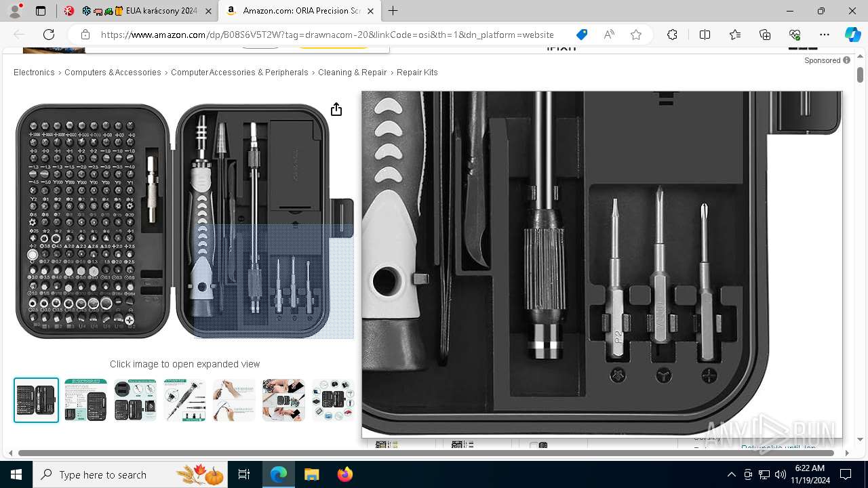Select the sixth product thumbnail
Image resolution: width=868 pixels, height=488 pixels.
click(x=284, y=400)
